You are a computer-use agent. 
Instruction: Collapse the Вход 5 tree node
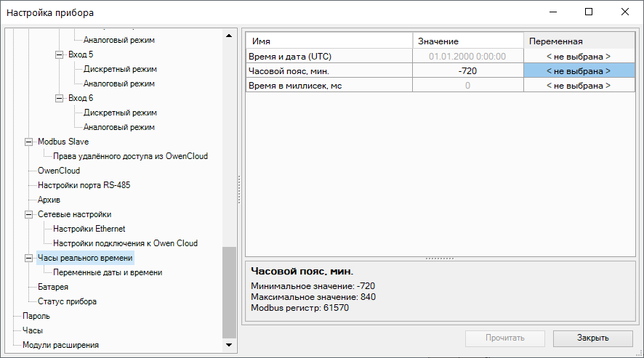coord(60,54)
